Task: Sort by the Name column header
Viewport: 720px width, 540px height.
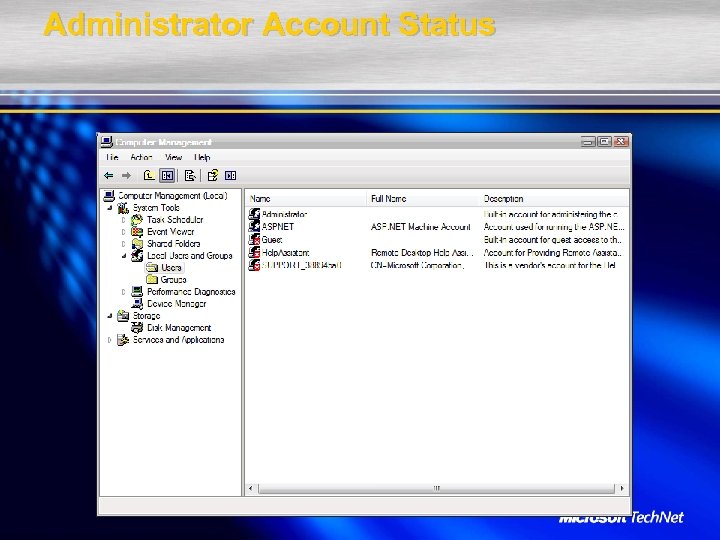Action: tap(306, 199)
